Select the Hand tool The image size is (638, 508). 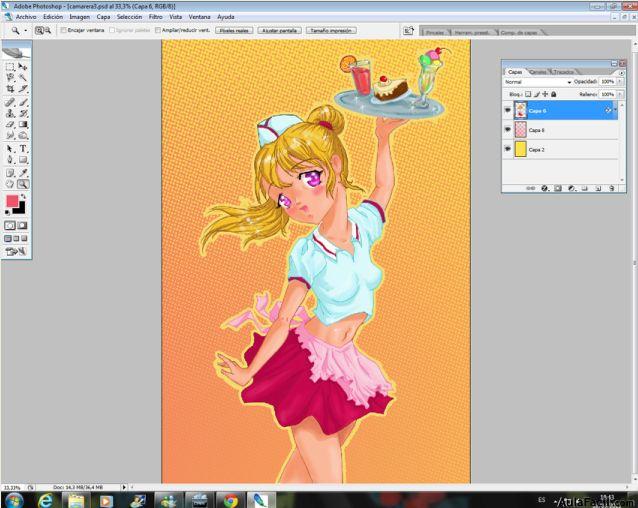coord(10,184)
